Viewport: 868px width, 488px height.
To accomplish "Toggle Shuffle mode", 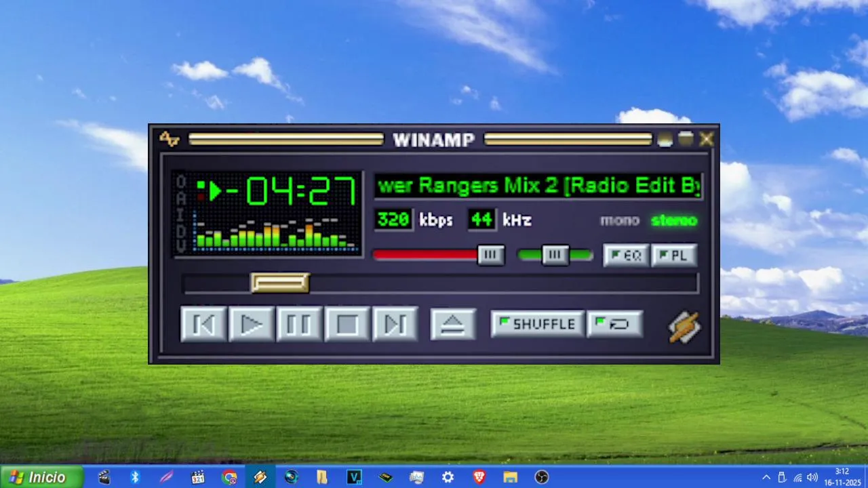I will point(537,324).
